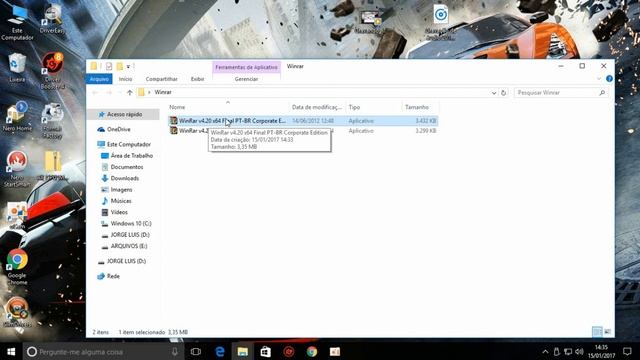Viewport: 640px width, 360px height.
Task: Select Google Chrome desktop shortcut
Action: point(17,267)
